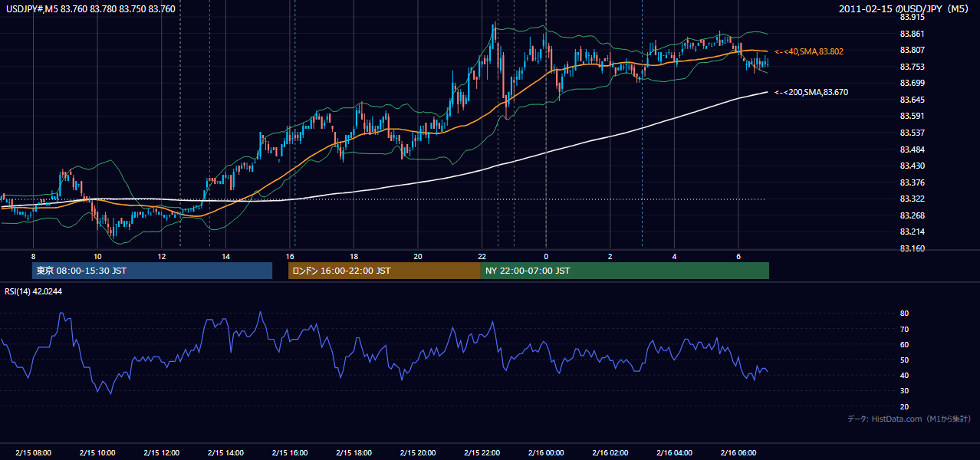
Task: Click RSI level 80 on the scale
Action: point(904,314)
